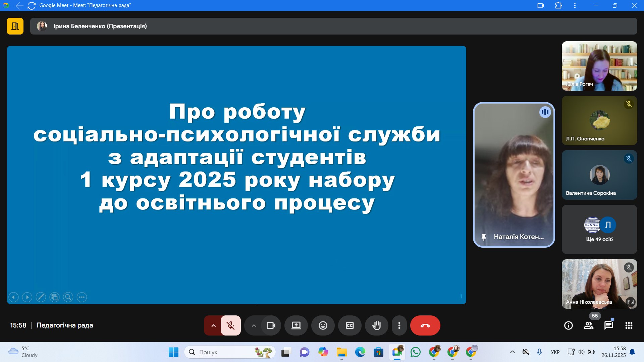
Task: Open the meeting details info icon
Action: click(x=568, y=325)
